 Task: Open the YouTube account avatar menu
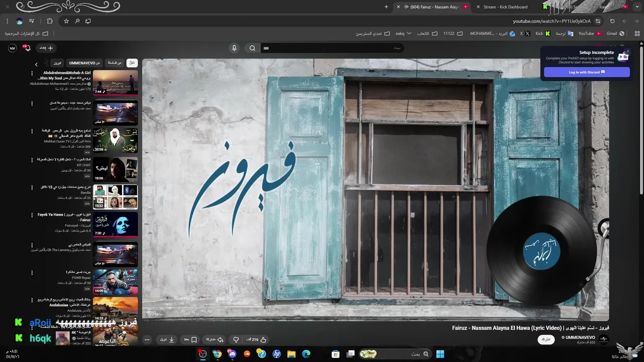[12, 48]
